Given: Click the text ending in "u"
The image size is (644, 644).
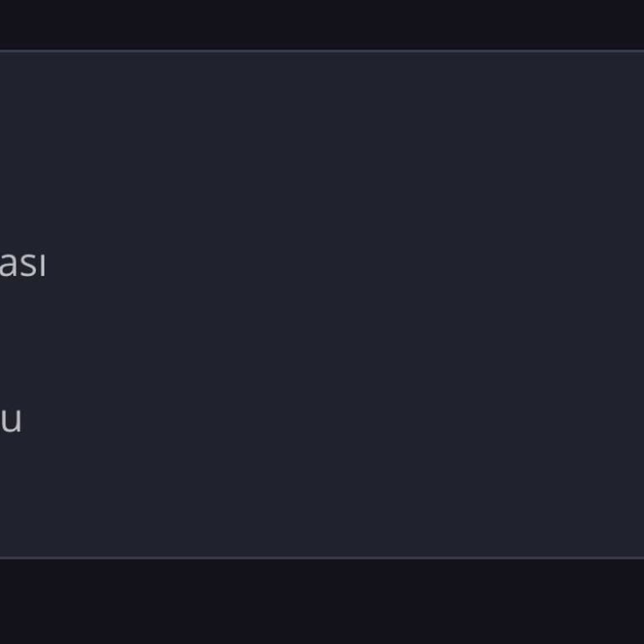Looking at the screenshot, I should [x=11, y=420].
